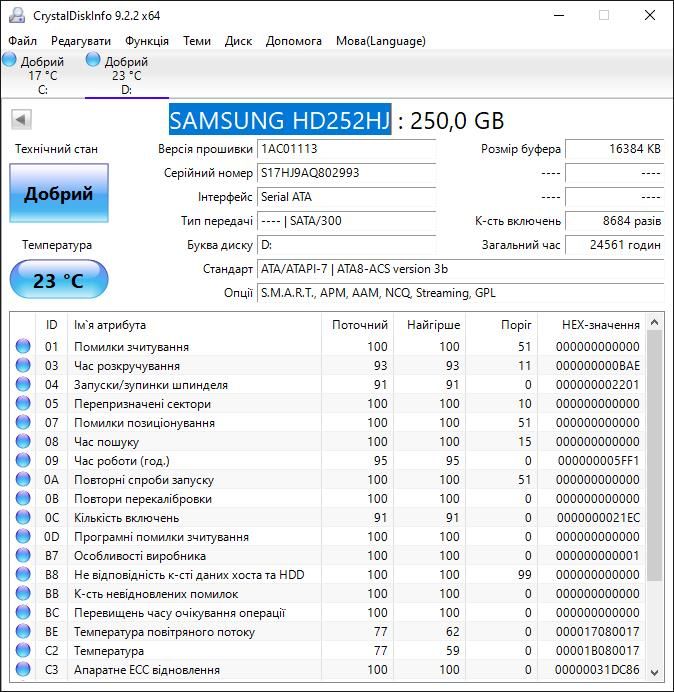Click the previous disk arrow button
674x692 pixels.
click(x=21, y=119)
